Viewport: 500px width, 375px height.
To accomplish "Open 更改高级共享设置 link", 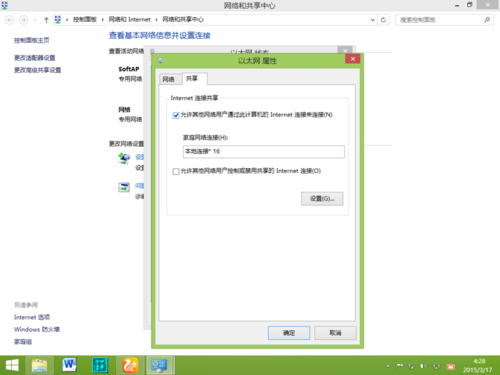I will [x=37, y=70].
